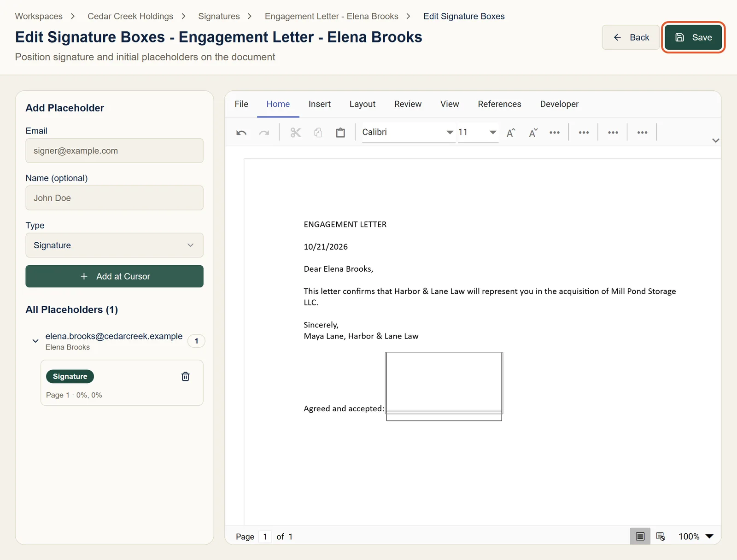Open the Workspaces breadcrumb link
The width and height of the screenshot is (737, 560).
tap(39, 17)
